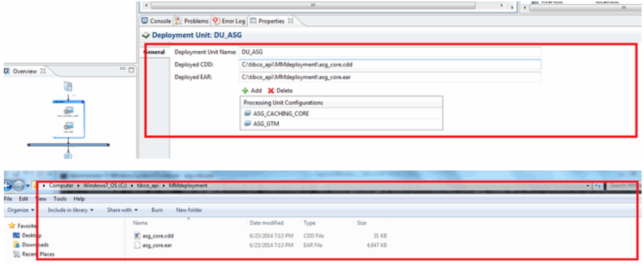The height and width of the screenshot is (266, 644).
Task: Click the asg_core.ear file icon
Action: (137, 245)
